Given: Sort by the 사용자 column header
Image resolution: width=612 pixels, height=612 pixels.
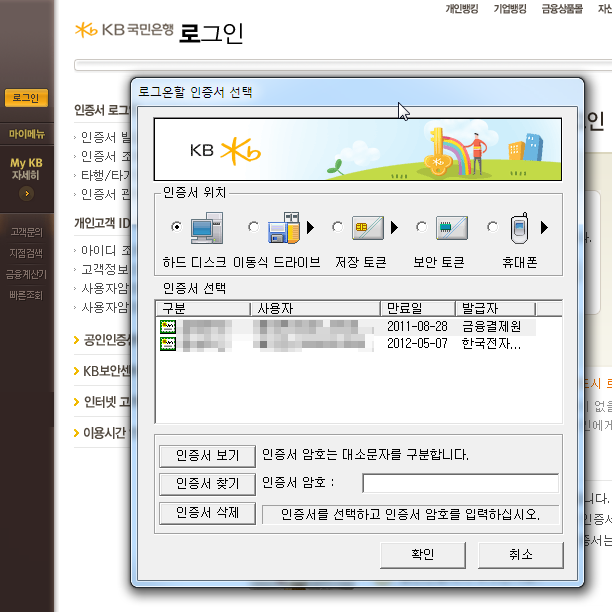Looking at the screenshot, I should [x=315, y=308].
